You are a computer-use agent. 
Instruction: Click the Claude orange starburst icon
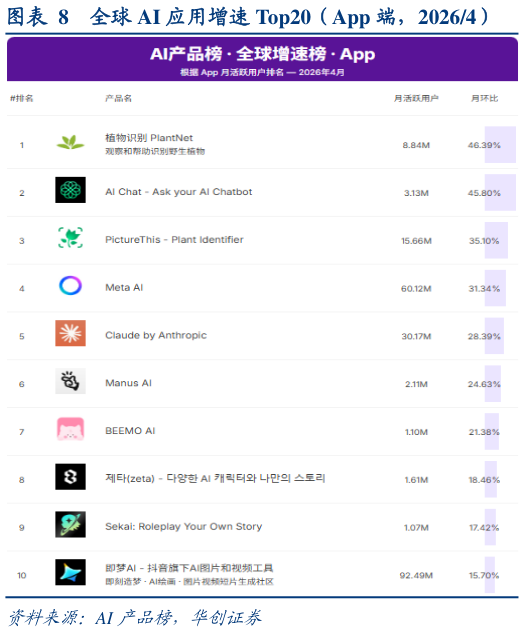[71, 333]
